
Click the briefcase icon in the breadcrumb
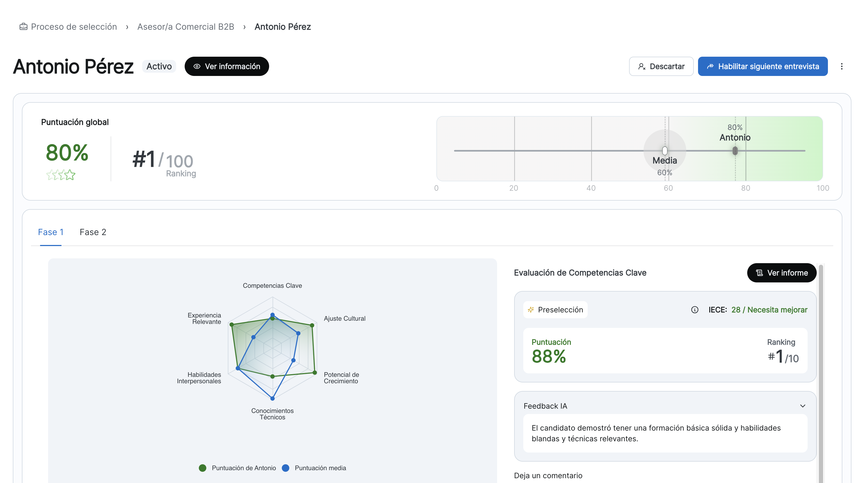[x=23, y=27]
